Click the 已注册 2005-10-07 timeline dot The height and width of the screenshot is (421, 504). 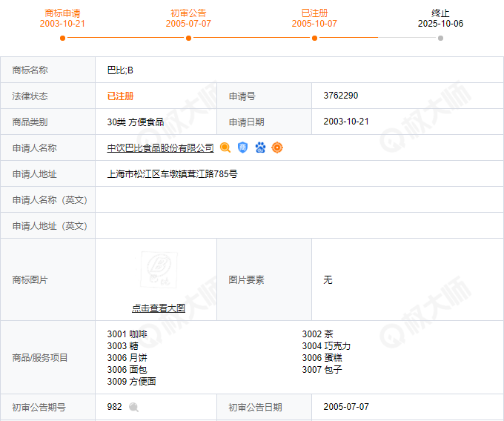click(x=315, y=39)
